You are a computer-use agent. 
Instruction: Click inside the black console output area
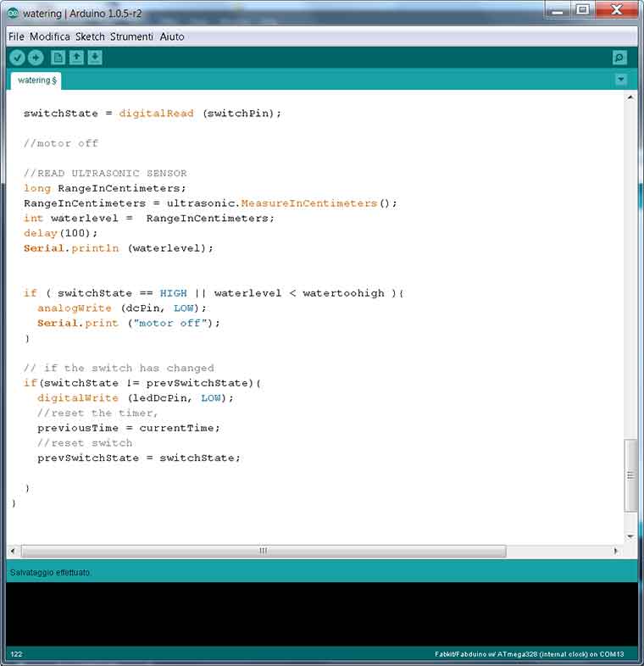coord(321,614)
